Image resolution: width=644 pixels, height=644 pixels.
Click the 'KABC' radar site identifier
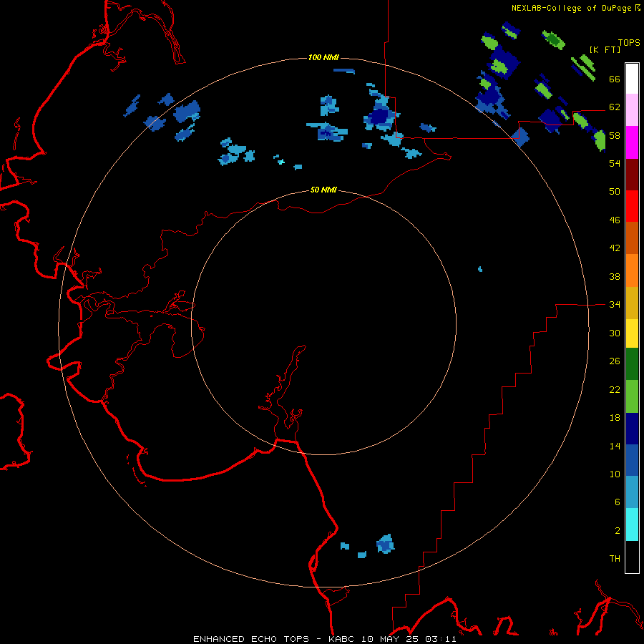[x=342, y=639]
